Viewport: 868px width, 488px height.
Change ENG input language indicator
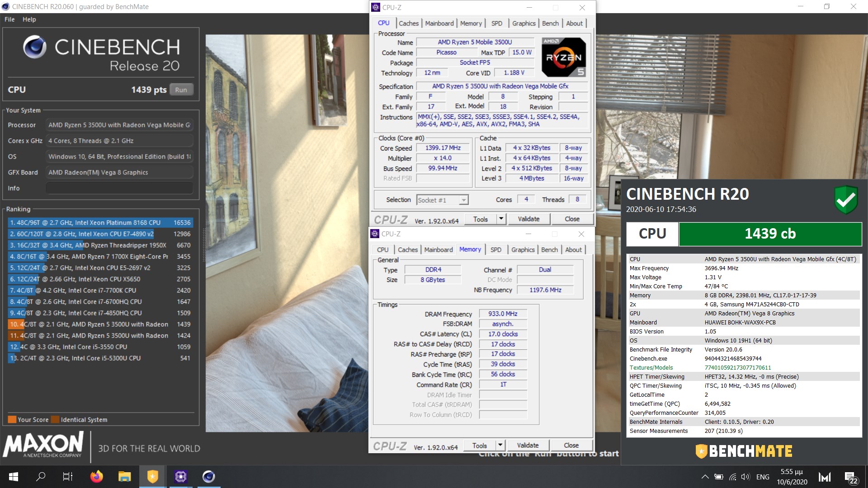click(763, 477)
